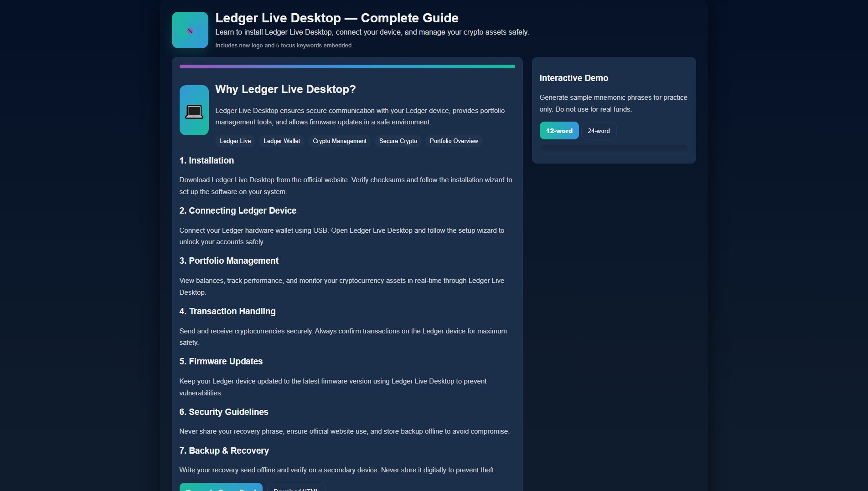Click the Download Ledger Live Desktop paragraph
Viewport: 868px width, 491px height.
tap(346, 186)
